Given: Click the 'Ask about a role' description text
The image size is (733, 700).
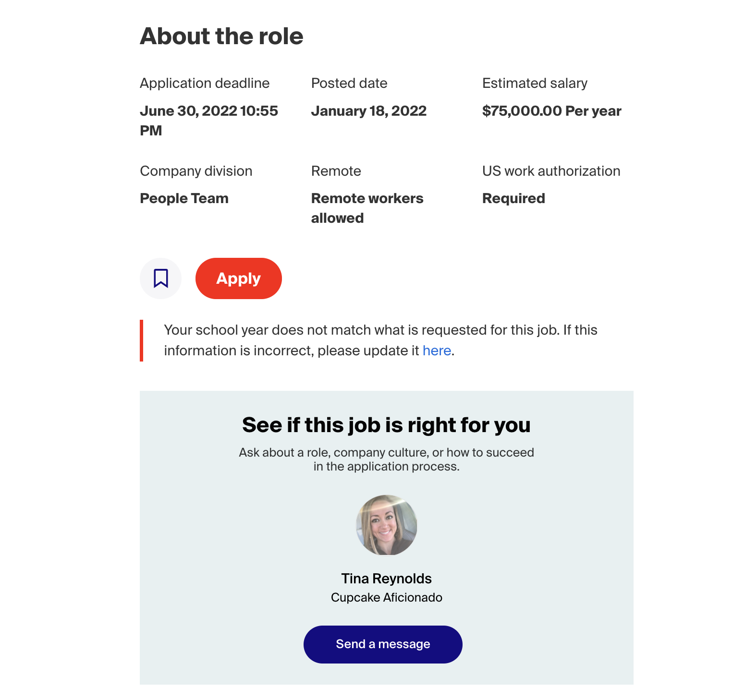Looking at the screenshot, I should [387, 459].
